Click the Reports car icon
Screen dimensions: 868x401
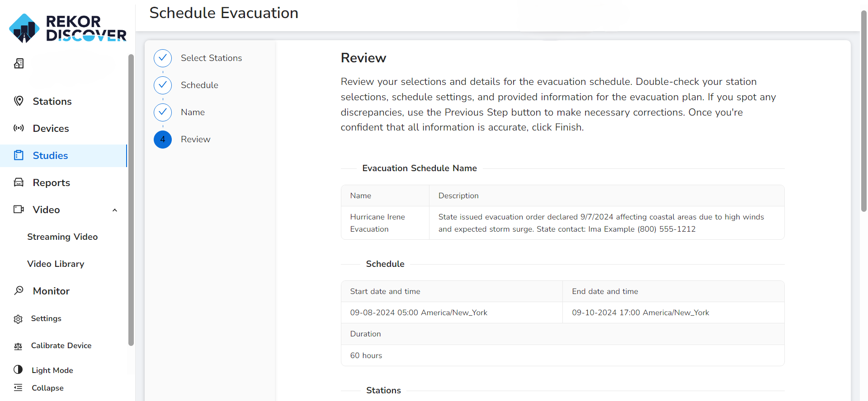coord(19,182)
